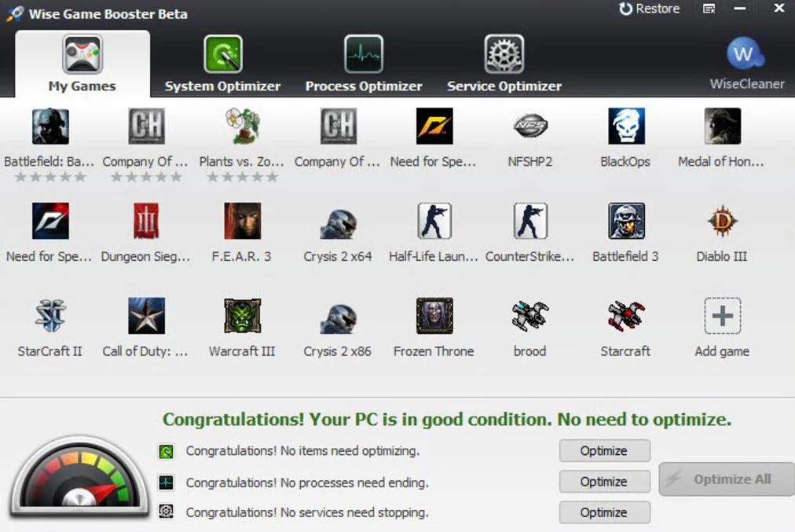
Task: Click the Restore button
Action: [x=649, y=9]
